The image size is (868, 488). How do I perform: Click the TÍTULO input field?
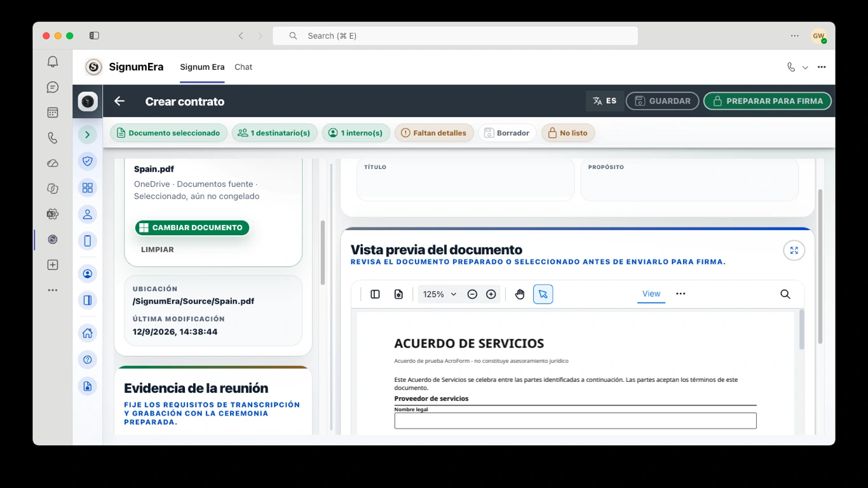(466, 180)
